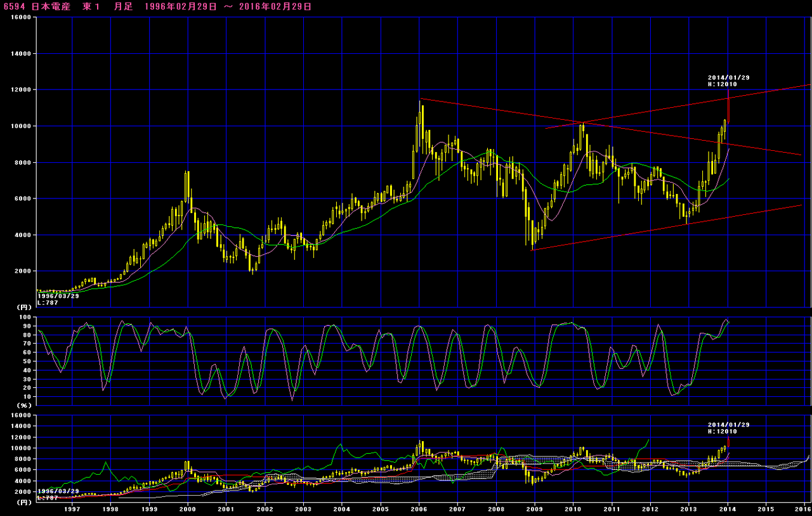This screenshot has height=516, width=812.
Task: Click the "50" label on the oscillator axis
Action: [x=28, y=361]
